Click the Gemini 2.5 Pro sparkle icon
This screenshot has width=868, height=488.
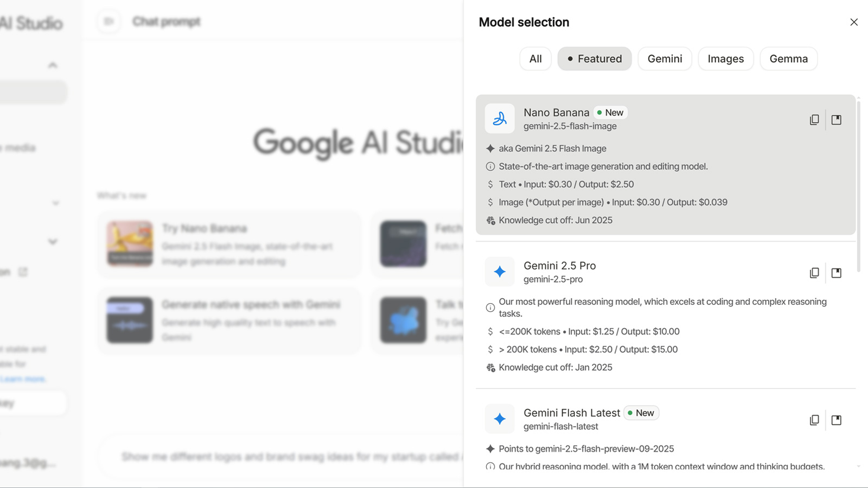[500, 272]
